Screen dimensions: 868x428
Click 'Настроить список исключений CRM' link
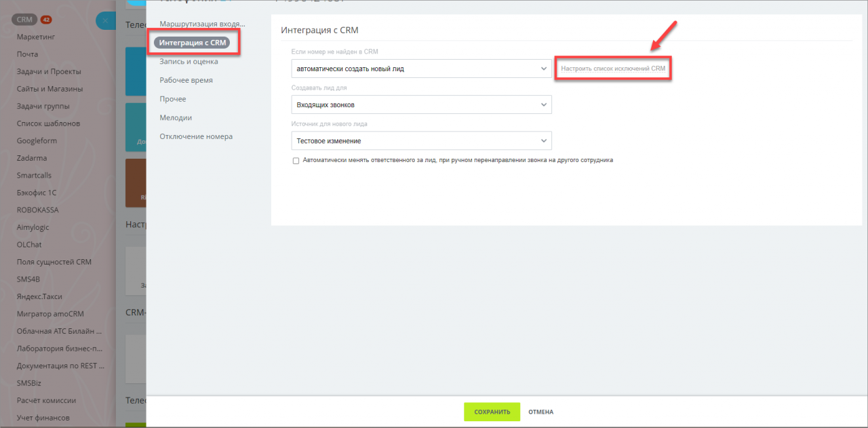613,69
